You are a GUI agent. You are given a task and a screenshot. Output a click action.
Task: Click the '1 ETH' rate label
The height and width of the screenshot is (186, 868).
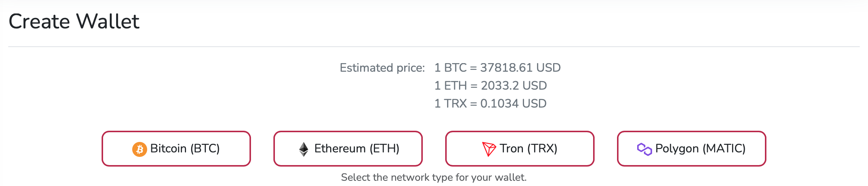pos(450,86)
